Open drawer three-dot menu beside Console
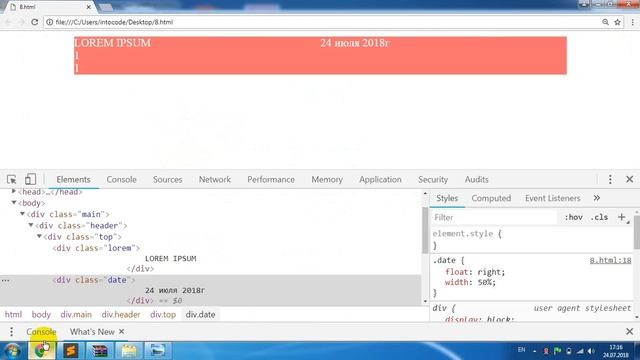 tap(11, 331)
